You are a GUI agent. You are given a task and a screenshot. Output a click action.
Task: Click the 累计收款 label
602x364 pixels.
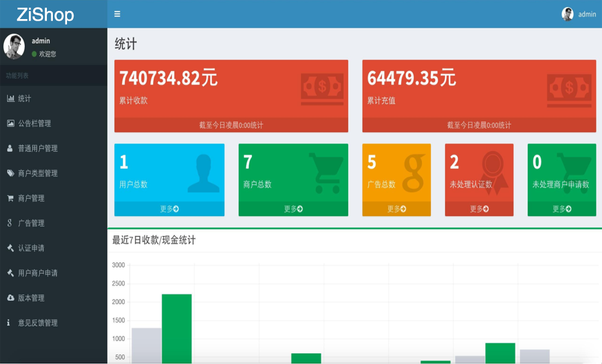tap(133, 101)
